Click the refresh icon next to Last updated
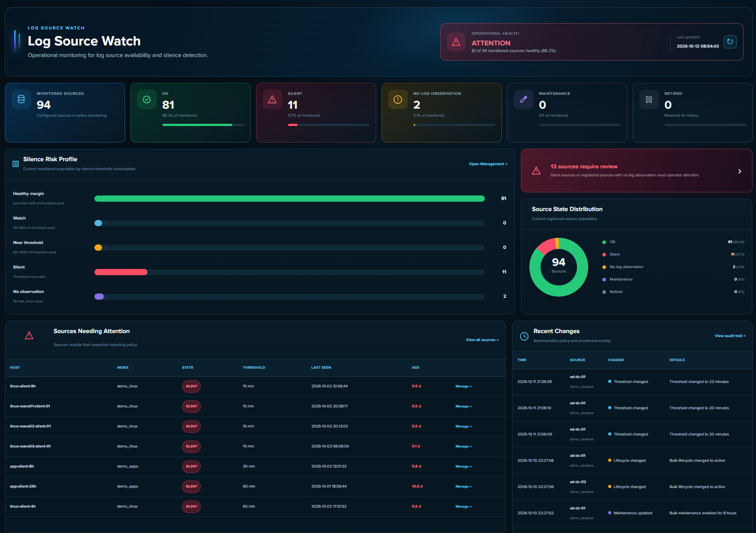 [730, 42]
